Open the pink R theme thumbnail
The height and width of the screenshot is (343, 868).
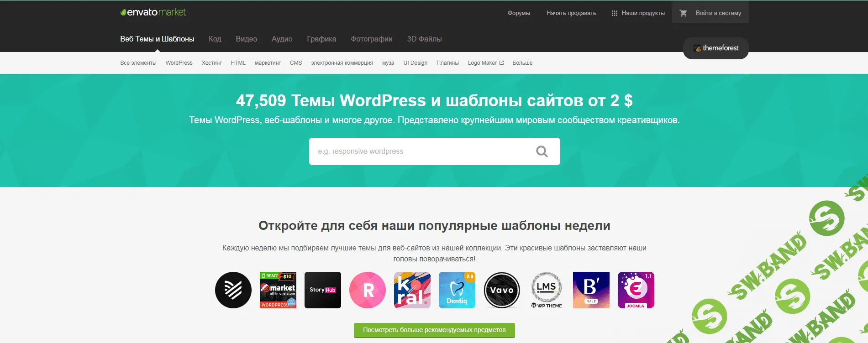pyautogui.click(x=368, y=290)
